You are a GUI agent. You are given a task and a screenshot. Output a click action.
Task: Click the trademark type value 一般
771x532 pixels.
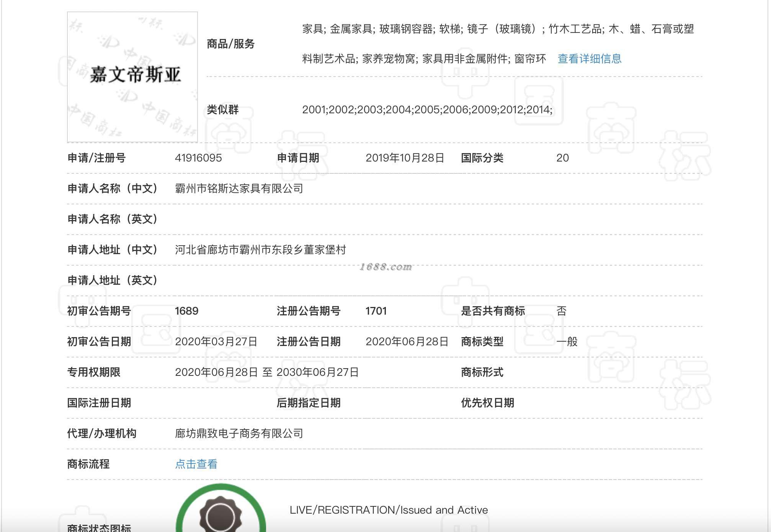(x=567, y=341)
